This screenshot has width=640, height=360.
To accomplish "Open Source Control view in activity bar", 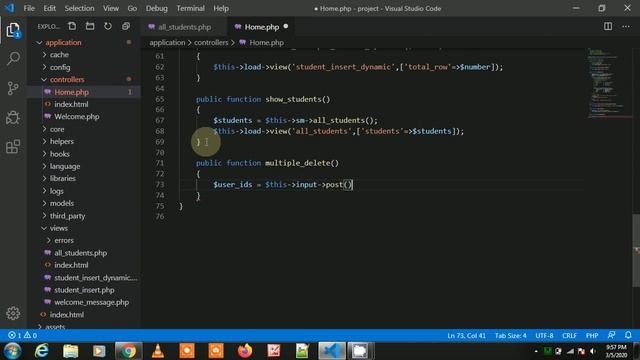I will 13,88.
